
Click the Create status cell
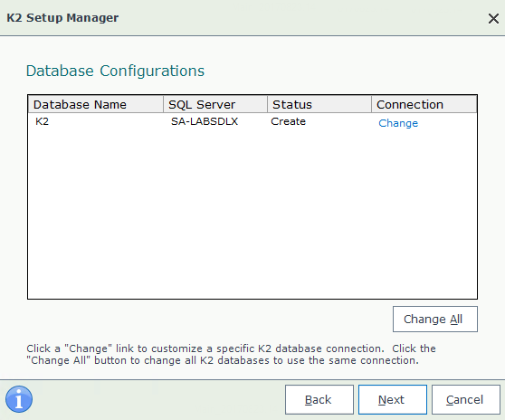[x=288, y=121]
